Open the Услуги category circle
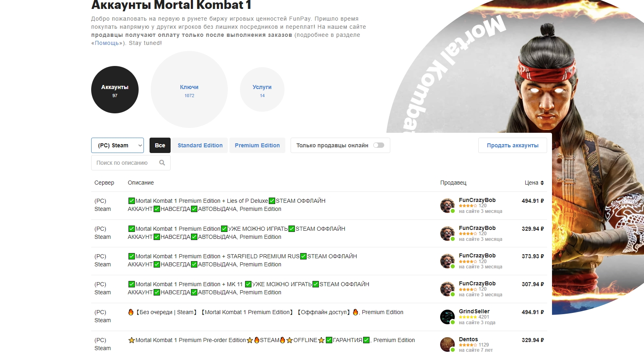 tap(262, 89)
